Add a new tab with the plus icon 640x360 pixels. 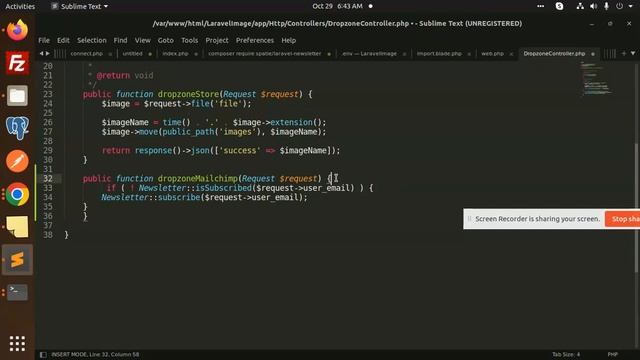(623, 53)
